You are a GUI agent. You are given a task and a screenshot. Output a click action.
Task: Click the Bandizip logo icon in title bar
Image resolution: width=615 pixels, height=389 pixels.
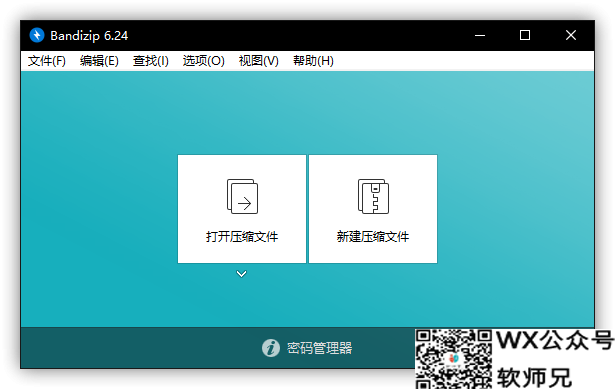coord(37,35)
